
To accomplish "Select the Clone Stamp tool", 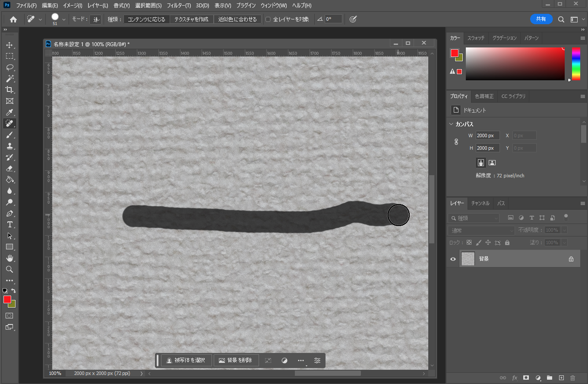I will click(9, 146).
